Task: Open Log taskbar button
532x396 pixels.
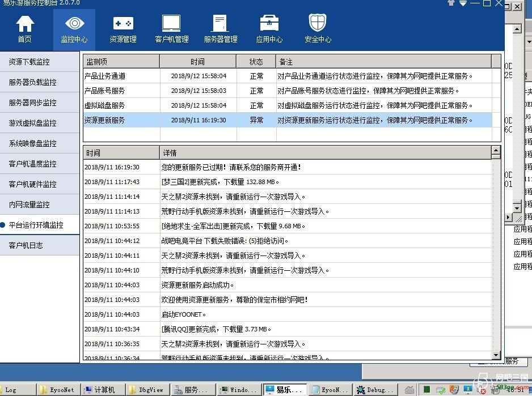Action: click(x=18, y=390)
